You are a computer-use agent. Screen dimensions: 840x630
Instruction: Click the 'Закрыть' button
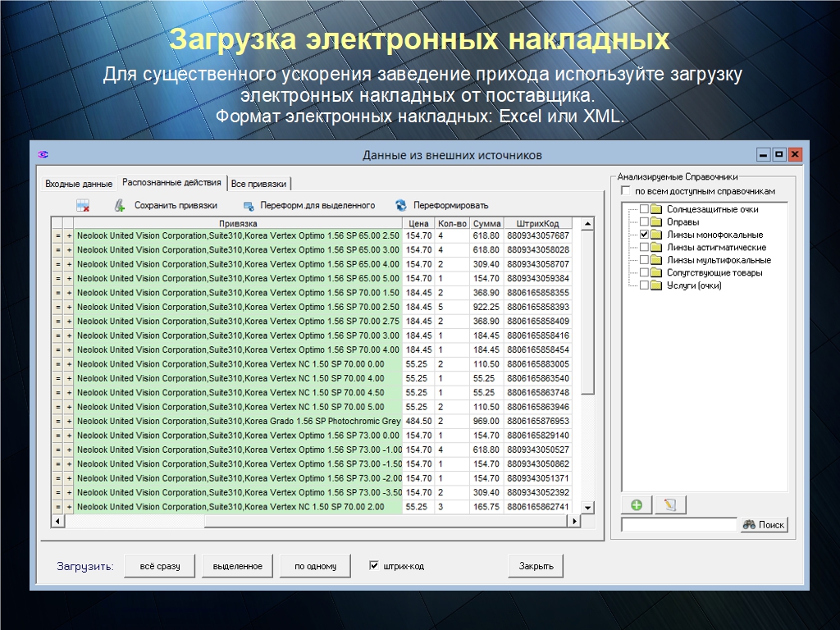[536, 566]
